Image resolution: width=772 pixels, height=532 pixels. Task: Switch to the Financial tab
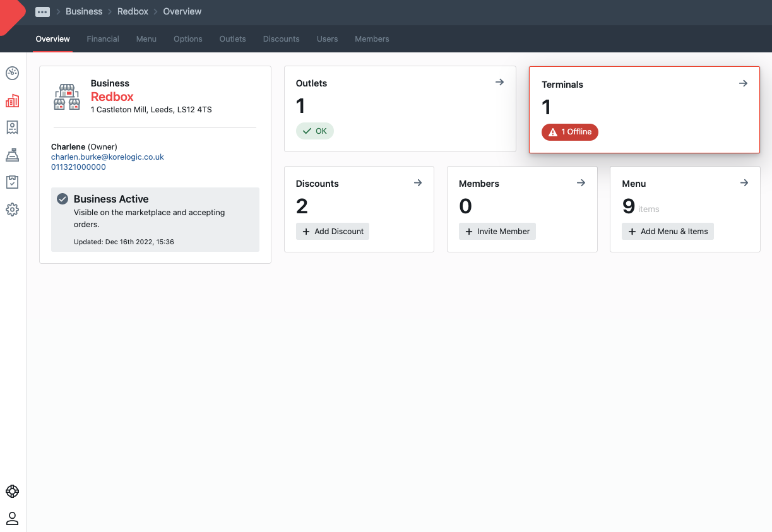103,39
